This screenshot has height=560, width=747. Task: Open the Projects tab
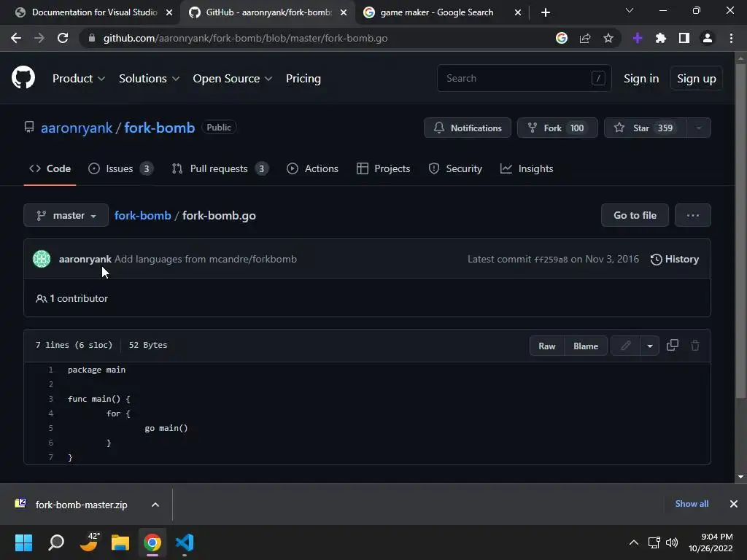[x=384, y=168]
